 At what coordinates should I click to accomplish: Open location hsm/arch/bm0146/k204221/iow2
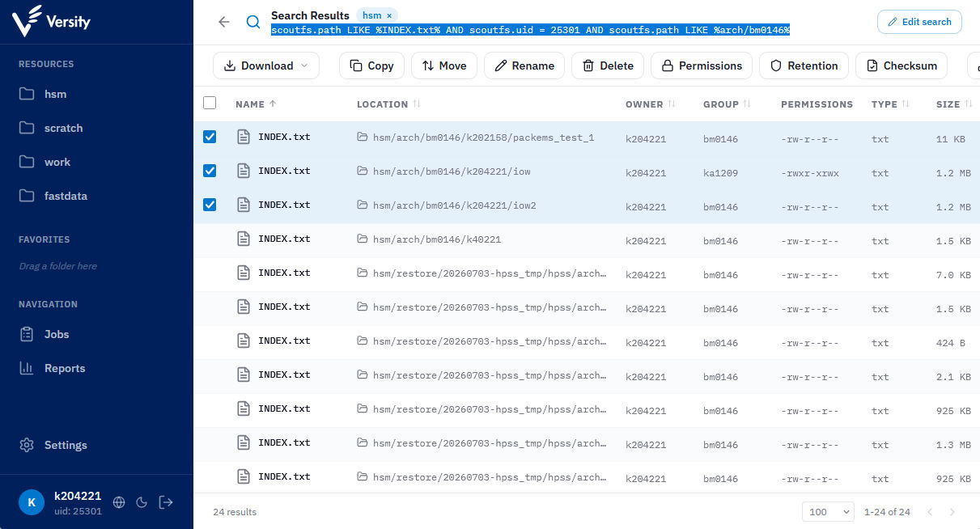point(454,205)
